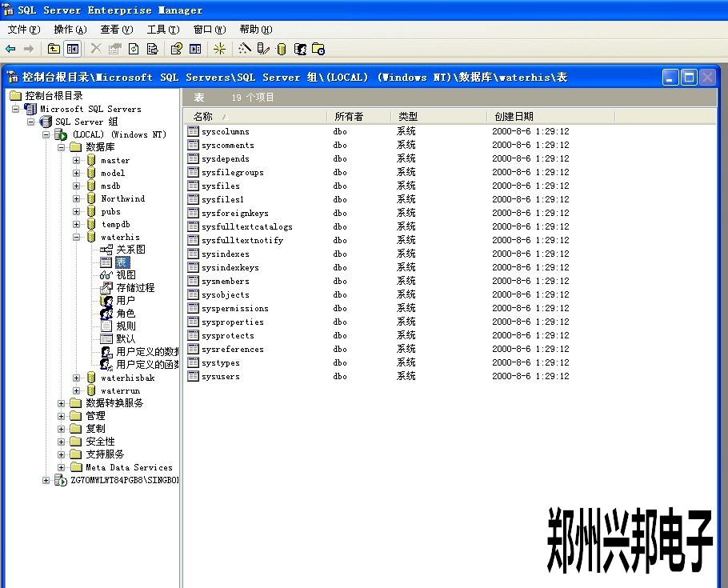Sort the table list by 名称 column
Screen dimensions: 728x588
255,117
